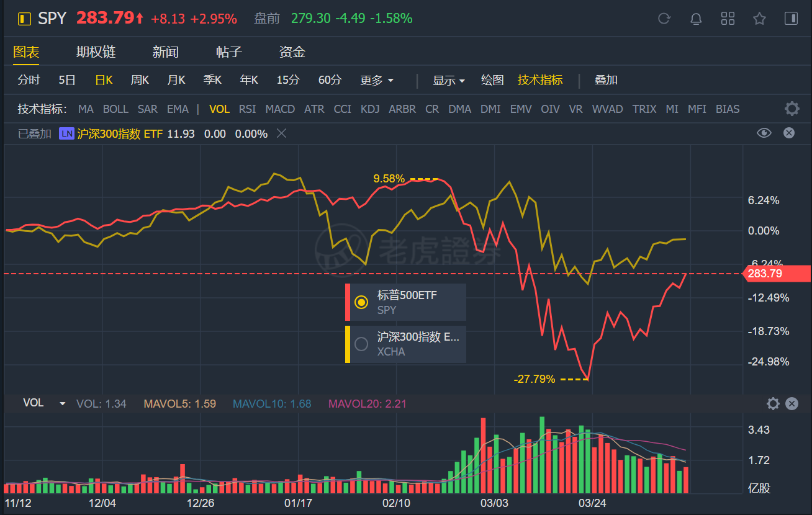
Task: Toggle the DMA indicator
Action: pos(460,109)
